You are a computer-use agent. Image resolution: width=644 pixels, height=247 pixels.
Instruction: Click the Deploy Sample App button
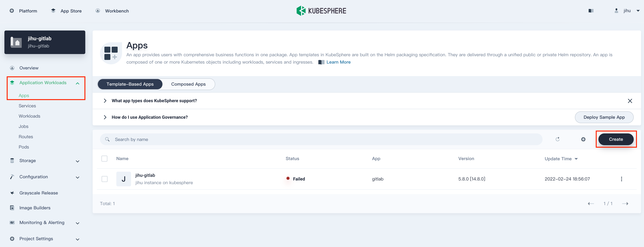point(604,117)
